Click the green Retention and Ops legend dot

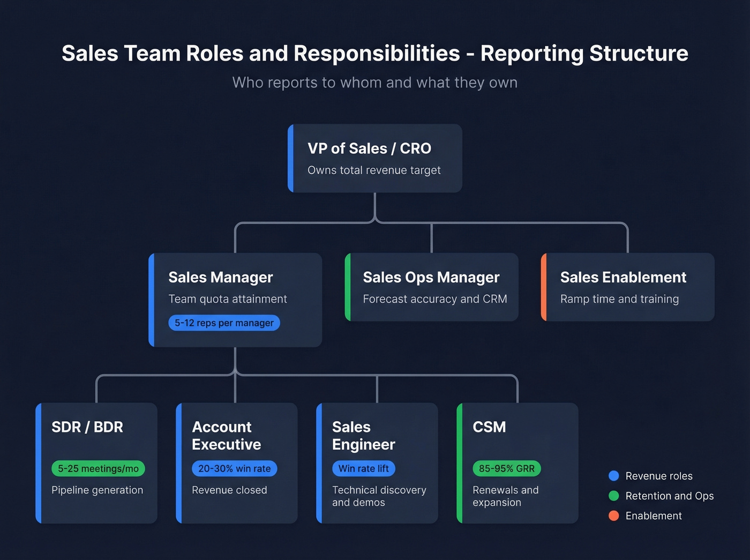(614, 496)
